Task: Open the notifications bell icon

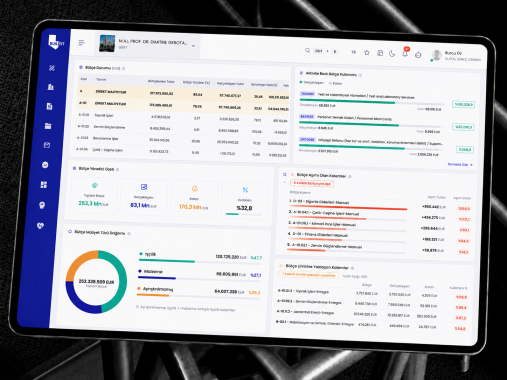Action: pyautogui.click(x=405, y=53)
